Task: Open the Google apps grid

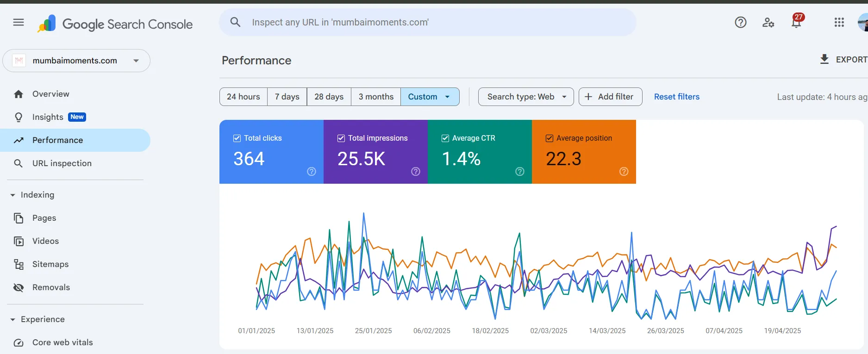Action: 839,22
